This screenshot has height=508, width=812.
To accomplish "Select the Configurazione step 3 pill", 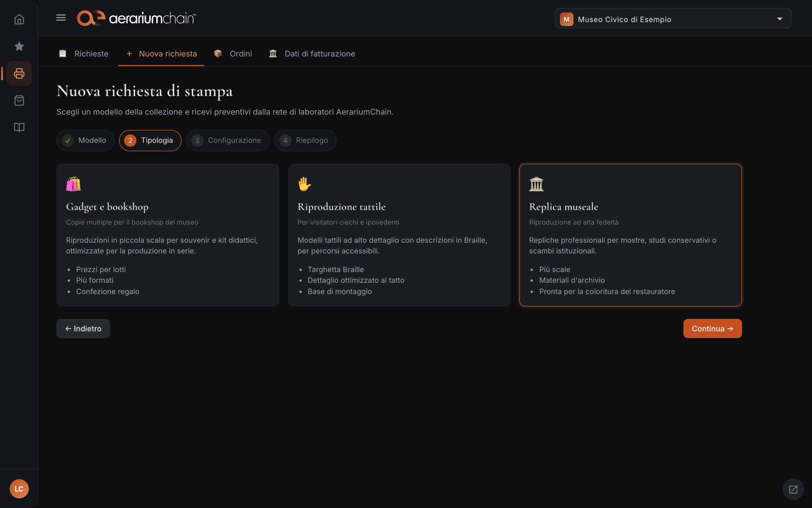I will pyautogui.click(x=228, y=141).
